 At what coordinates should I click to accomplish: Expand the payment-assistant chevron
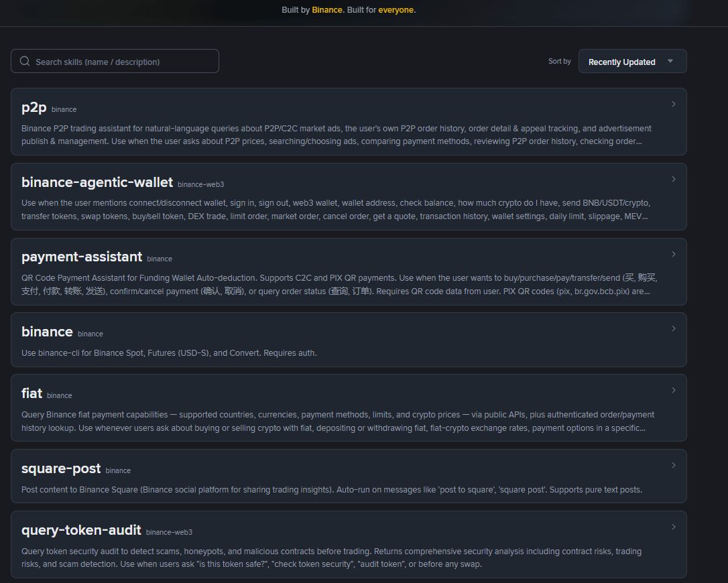(x=674, y=254)
